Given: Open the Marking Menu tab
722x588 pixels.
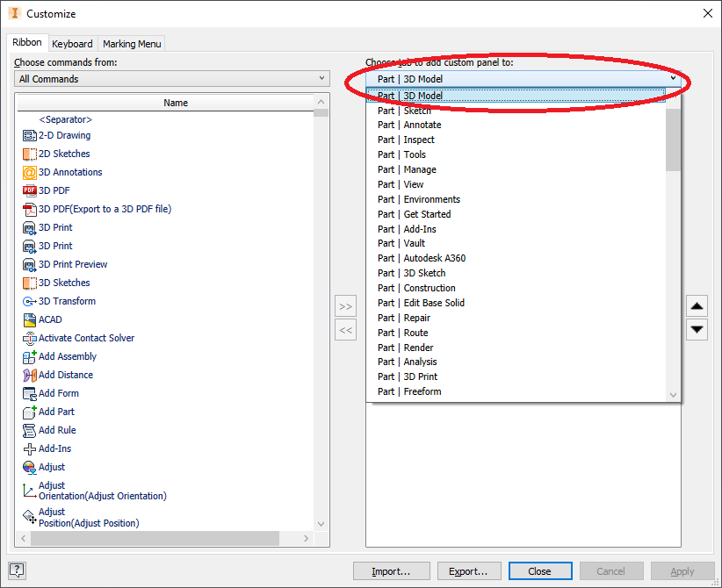Looking at the screenshot, I should point(132,44).
